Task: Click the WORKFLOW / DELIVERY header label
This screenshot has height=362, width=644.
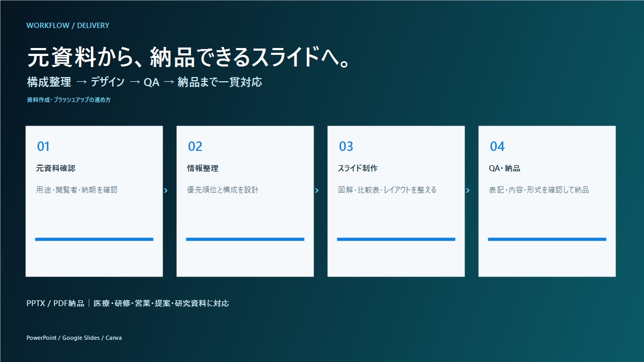Action: 68,25
